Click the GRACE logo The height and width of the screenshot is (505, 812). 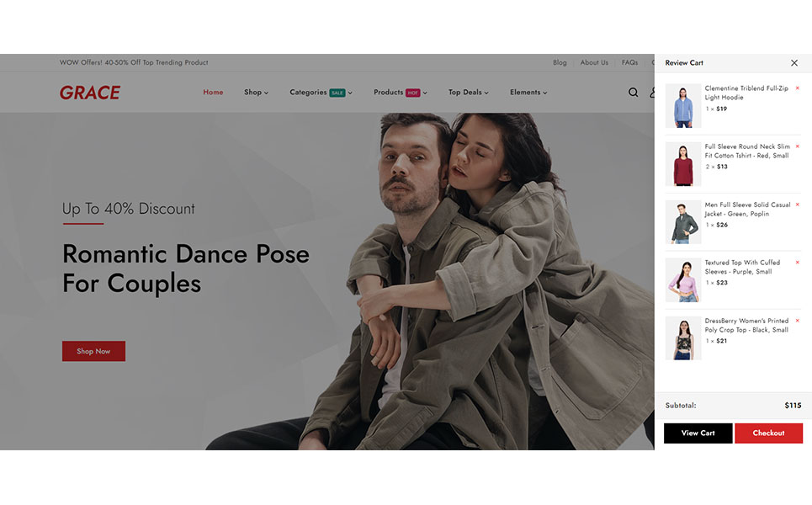pos(90,93)
